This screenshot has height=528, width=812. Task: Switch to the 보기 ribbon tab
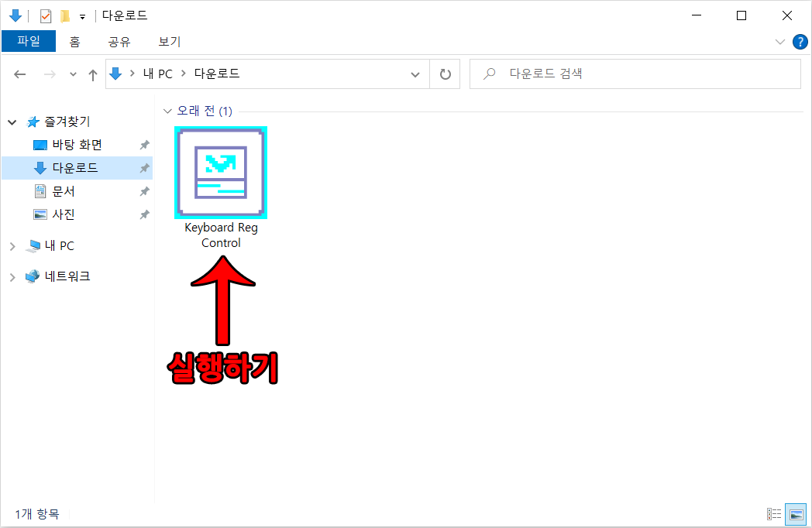[170, 41]
